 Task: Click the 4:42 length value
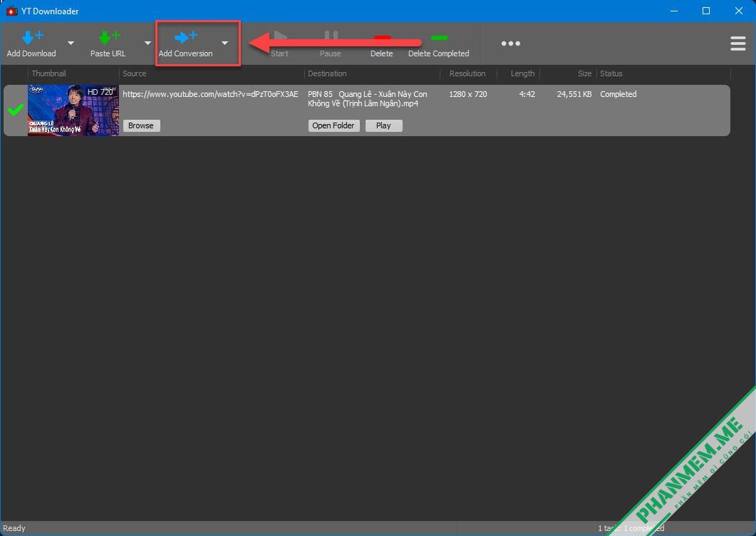click(x=527, y=94)
